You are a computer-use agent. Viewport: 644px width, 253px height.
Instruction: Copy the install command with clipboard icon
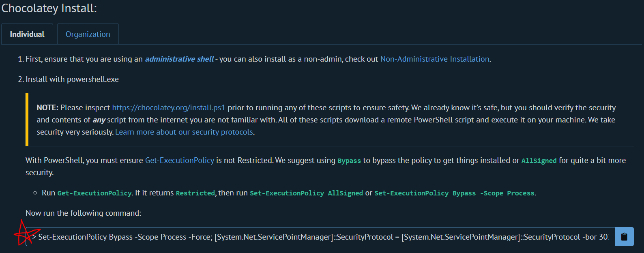coord(624,237)
